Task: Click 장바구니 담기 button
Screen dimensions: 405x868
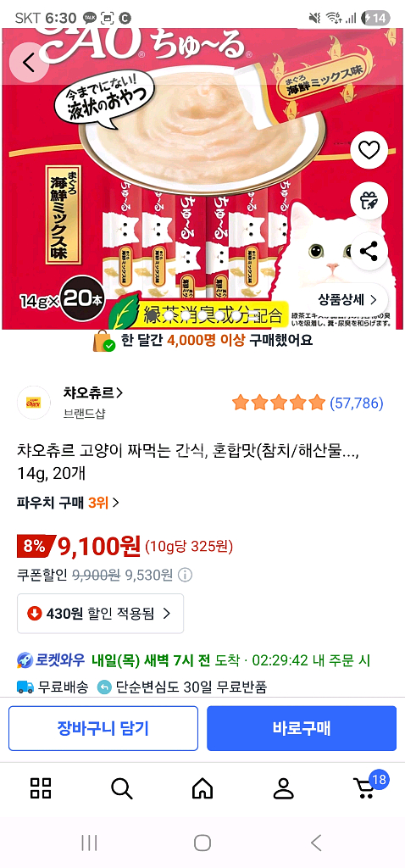Action: pos(103,728)
